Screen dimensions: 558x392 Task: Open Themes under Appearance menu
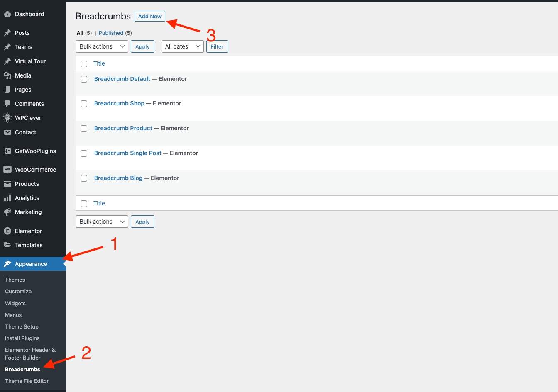[15, 280]
